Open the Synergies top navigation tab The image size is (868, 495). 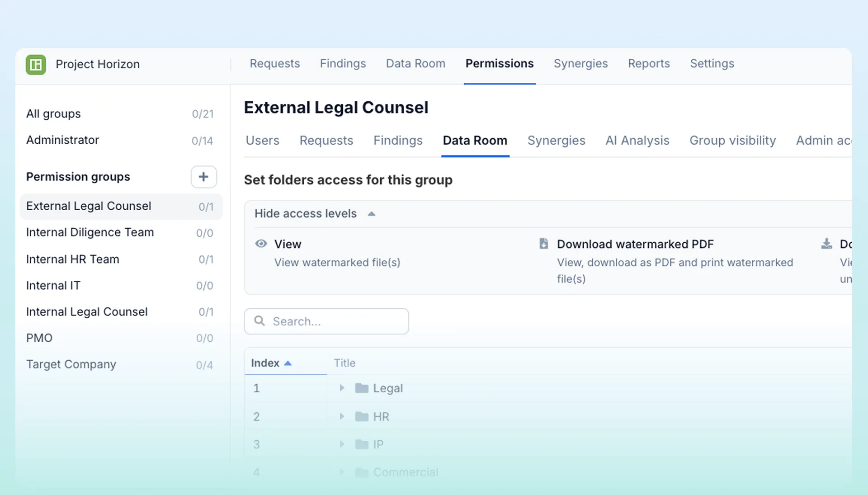(580, 64)
